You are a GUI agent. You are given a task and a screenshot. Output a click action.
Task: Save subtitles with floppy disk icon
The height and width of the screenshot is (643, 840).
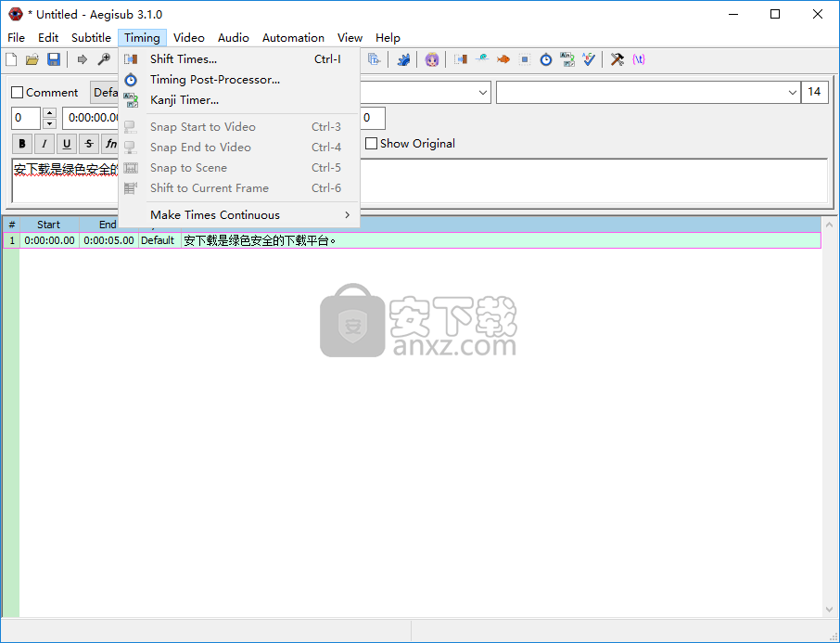point(54,59)
